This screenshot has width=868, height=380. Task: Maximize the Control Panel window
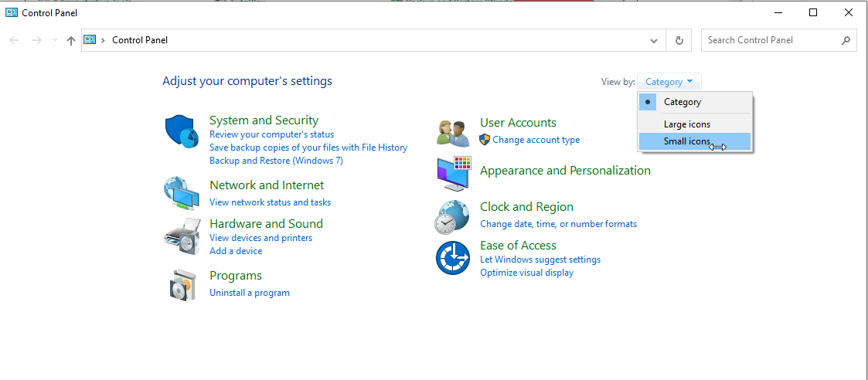pyautogui.click(x=812, y=12)
